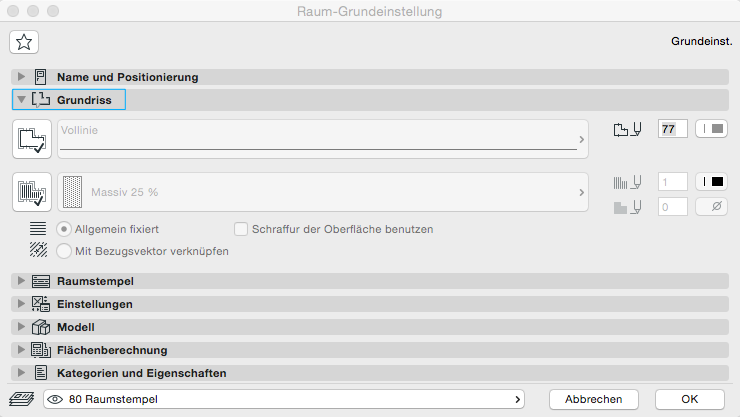Click the background pen icon beside field 0
This screenshot has width=740, height=417.
(627, 207)
